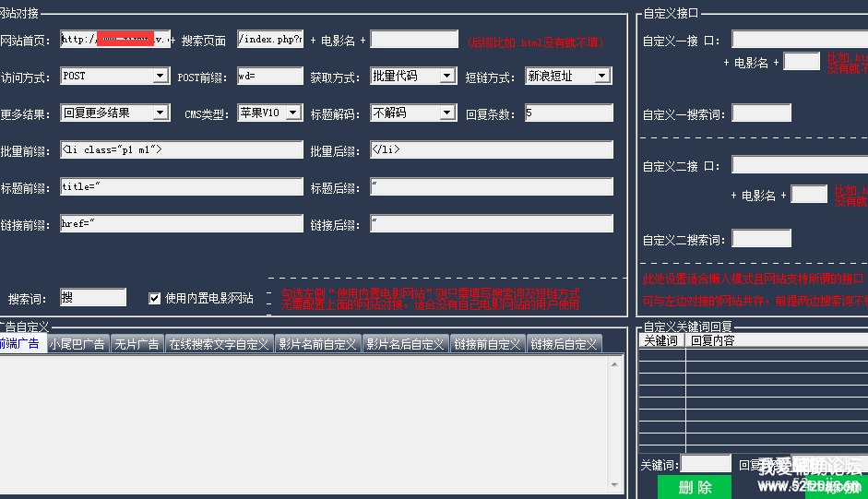Viewport: 868px width, 499px height.
Task: Click the 关键词 column header
Action: [x=662, y=340]
